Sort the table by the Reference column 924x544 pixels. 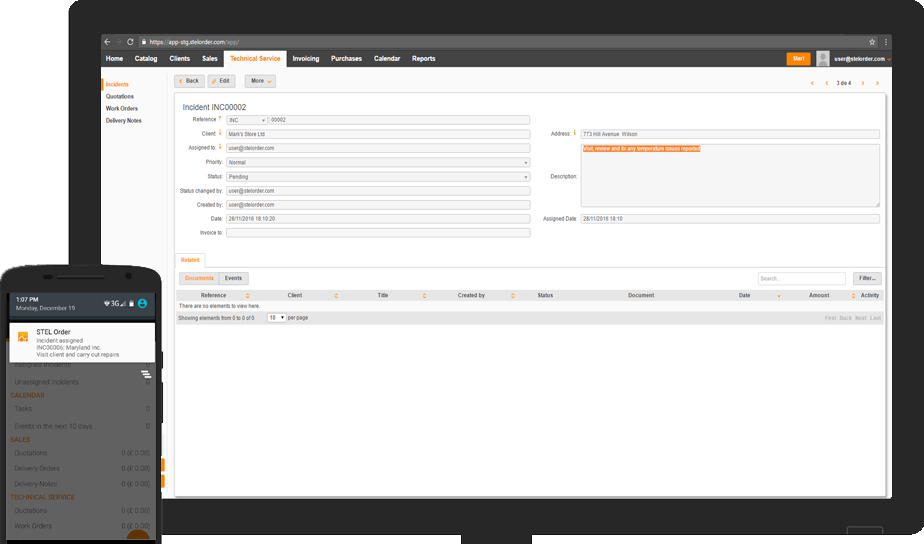point(248,295)
